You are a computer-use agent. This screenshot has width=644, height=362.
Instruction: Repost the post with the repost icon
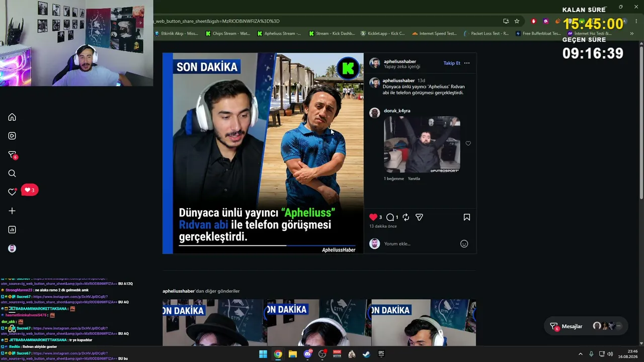coord(406,217)
